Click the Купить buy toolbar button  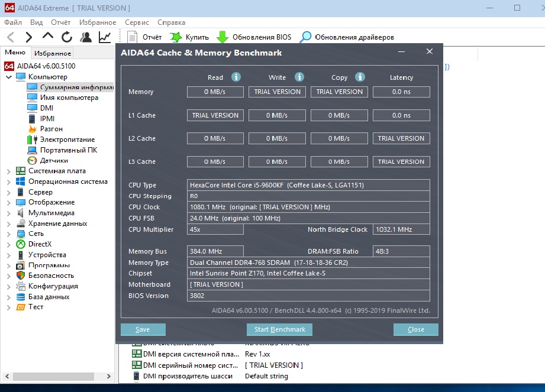(189, 37)
